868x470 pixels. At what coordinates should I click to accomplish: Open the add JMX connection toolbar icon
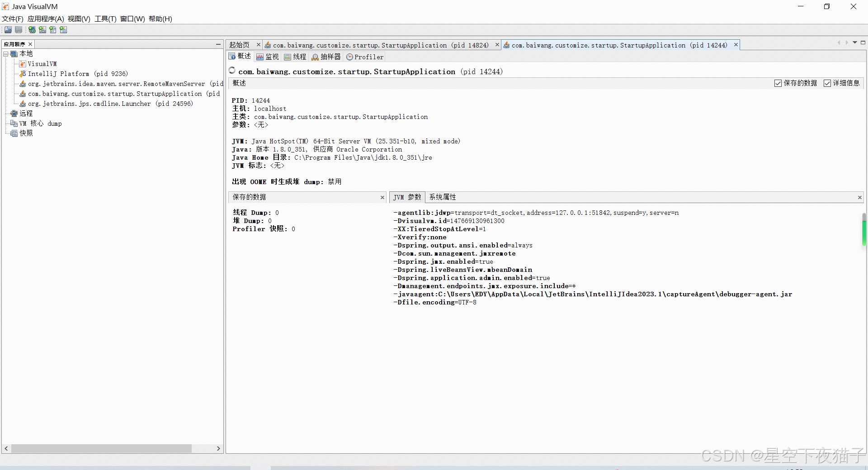pyautogui.click(x=42, y=30)
